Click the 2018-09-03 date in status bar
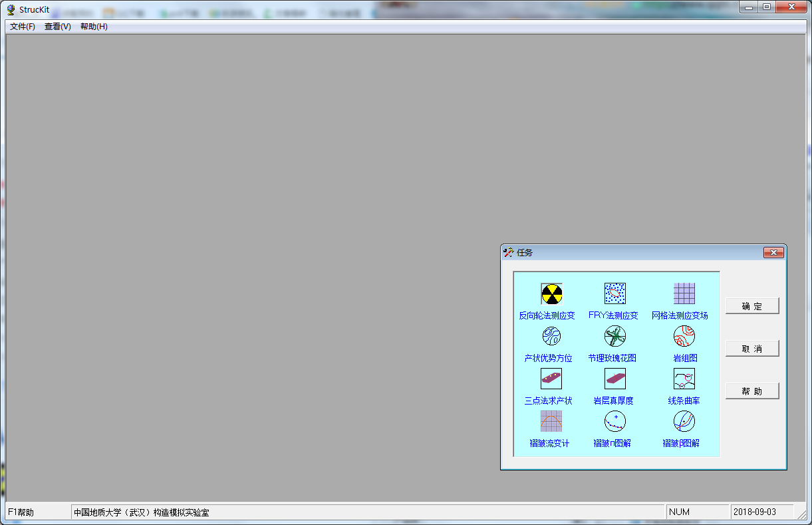Image resolution: width=812 pixels, height=525 pixels. pyautogui.click(x=755, y=512)
